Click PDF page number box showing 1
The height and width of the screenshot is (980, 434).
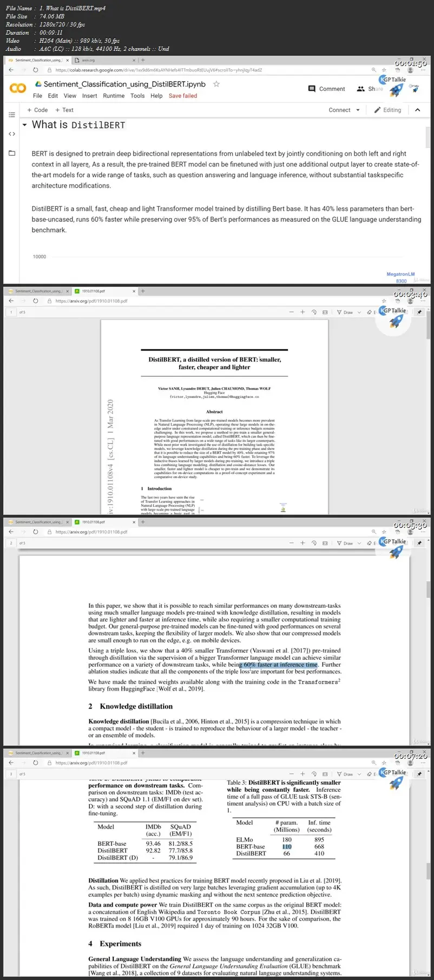(x=11, y=312)
